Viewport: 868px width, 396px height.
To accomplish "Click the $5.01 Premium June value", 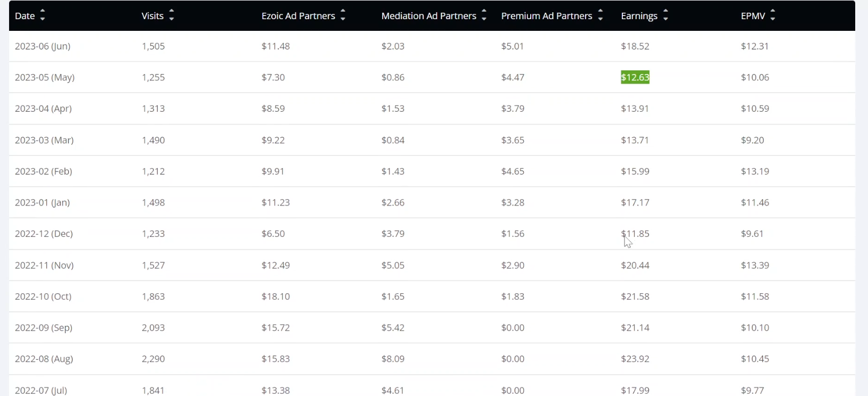I will click(513, 46).
